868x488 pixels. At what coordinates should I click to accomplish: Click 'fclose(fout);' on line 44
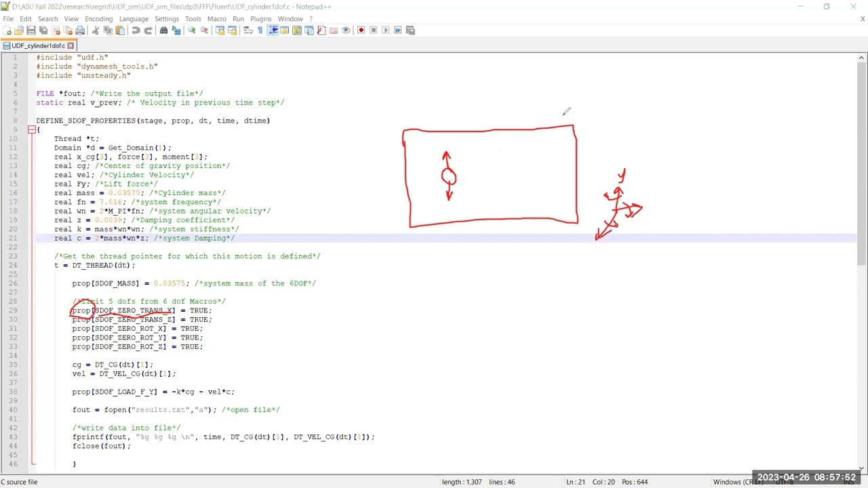coord(102,446)
